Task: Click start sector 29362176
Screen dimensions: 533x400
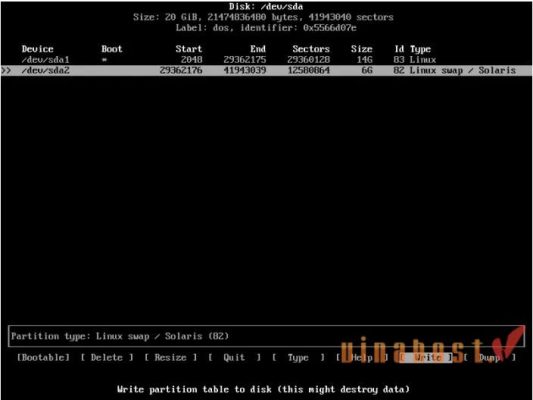Action: (x=181, y=70)
